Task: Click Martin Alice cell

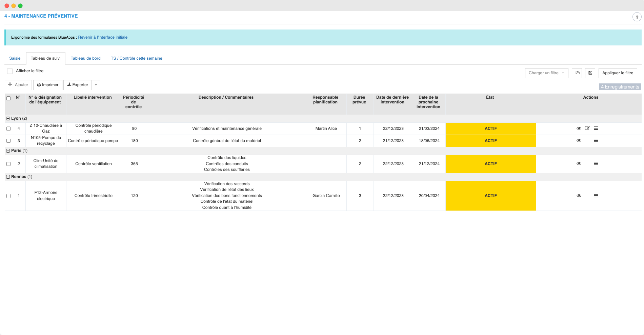Action: click(x=326, y=129)
